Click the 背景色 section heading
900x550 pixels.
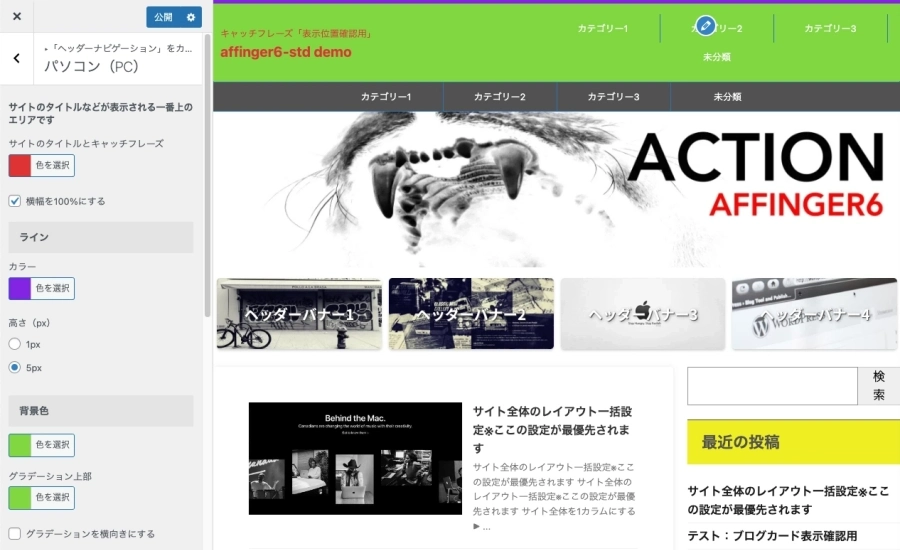point(101,410)
